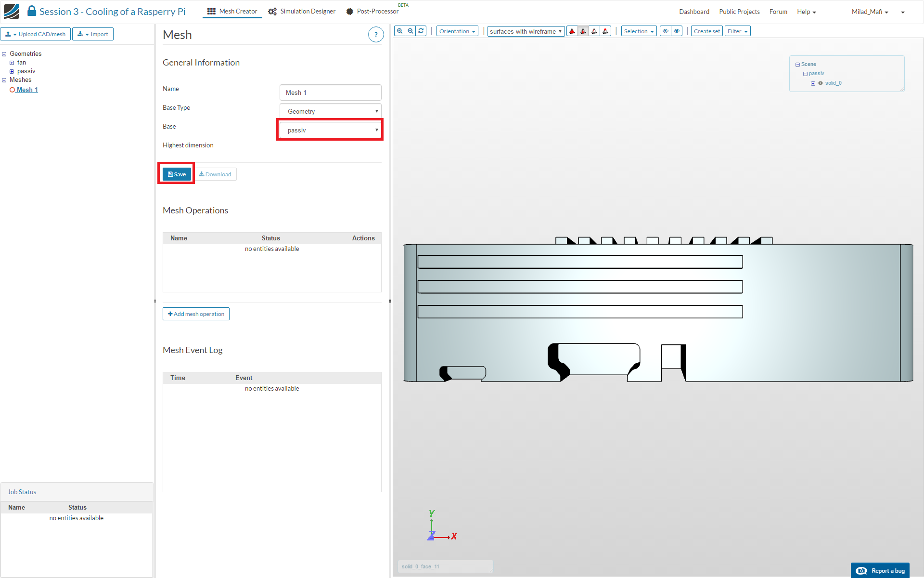924x578 pixels.
Task: Open the Post-Processor tab
Action: pyautogui.click(x=372, y=12)
